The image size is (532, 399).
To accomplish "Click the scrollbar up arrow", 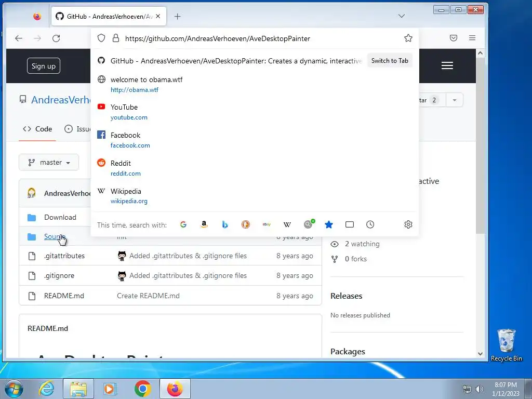I will (x=480, y=53).
